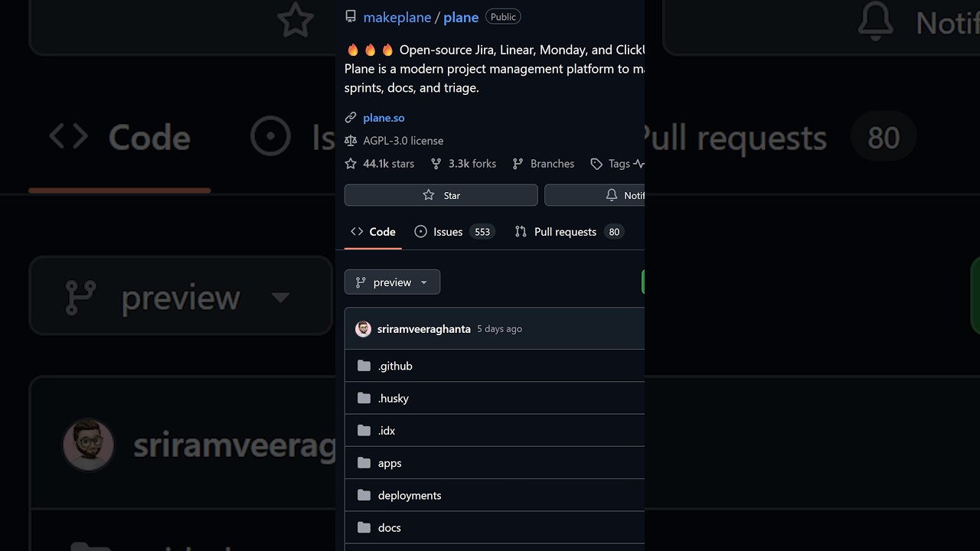Star the repository with Star button
980x551 pixels.
(441, 195)
